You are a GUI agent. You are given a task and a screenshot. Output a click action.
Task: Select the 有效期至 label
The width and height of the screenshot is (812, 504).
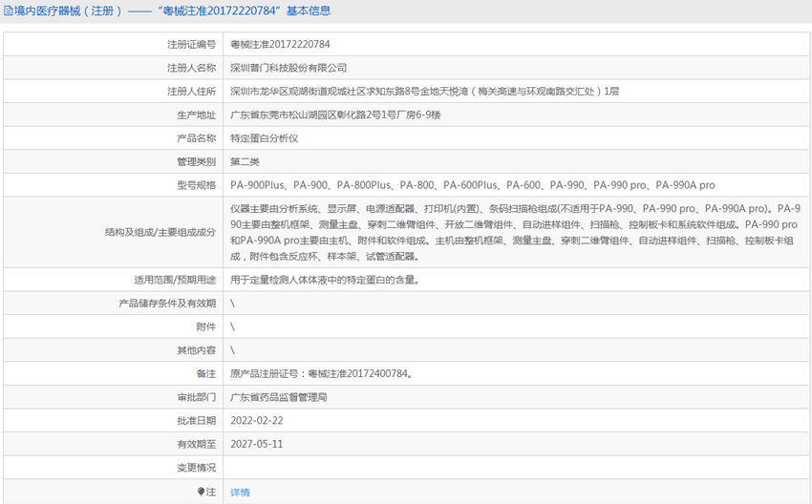pyautogui.click(x=196, y=444)
